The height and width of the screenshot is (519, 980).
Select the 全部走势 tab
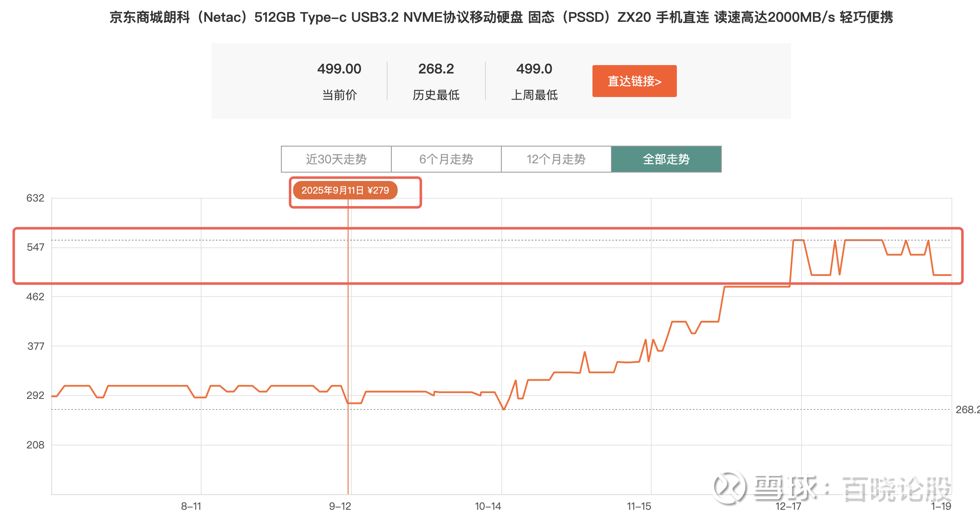pos(666,159)
